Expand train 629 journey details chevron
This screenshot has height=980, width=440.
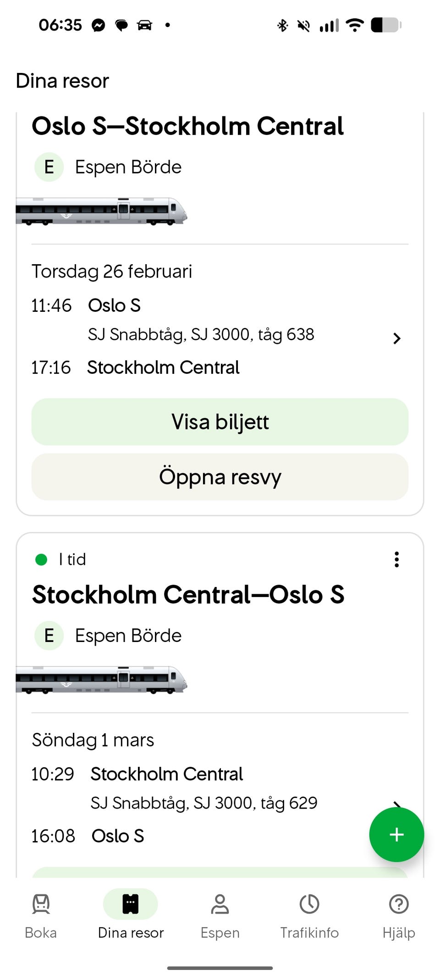(x=397, y=804)
